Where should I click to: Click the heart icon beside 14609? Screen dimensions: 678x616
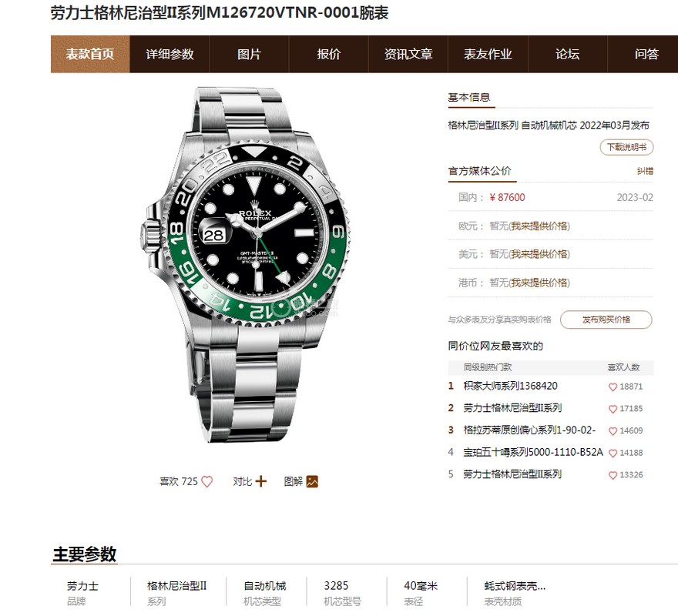(613, 431)
